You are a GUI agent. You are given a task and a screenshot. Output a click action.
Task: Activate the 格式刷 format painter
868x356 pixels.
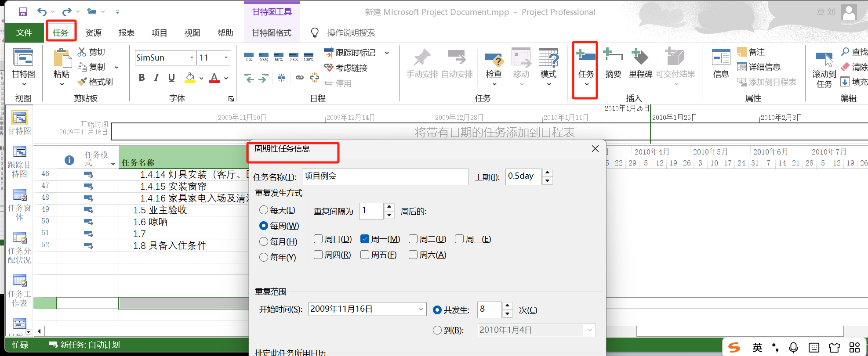click(95, 82)
